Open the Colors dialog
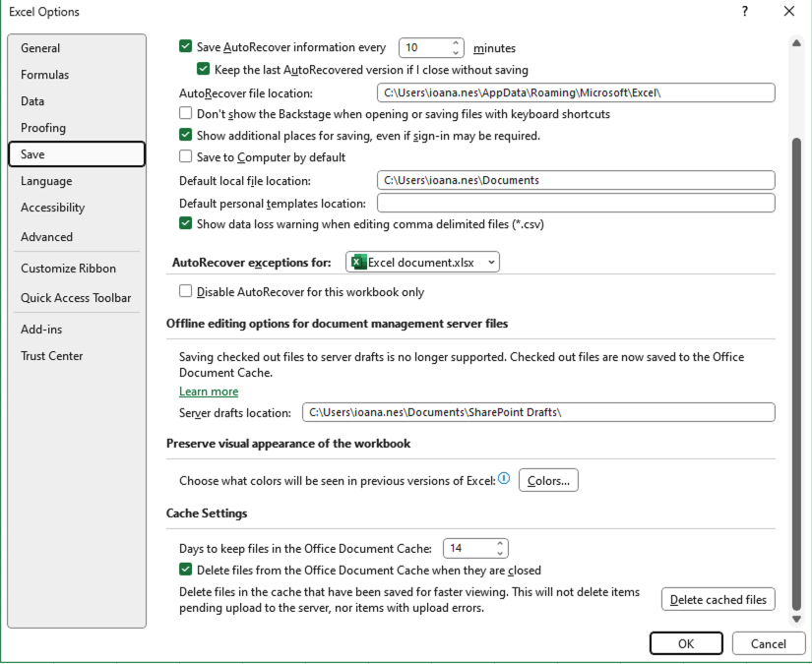 [548, 479]
